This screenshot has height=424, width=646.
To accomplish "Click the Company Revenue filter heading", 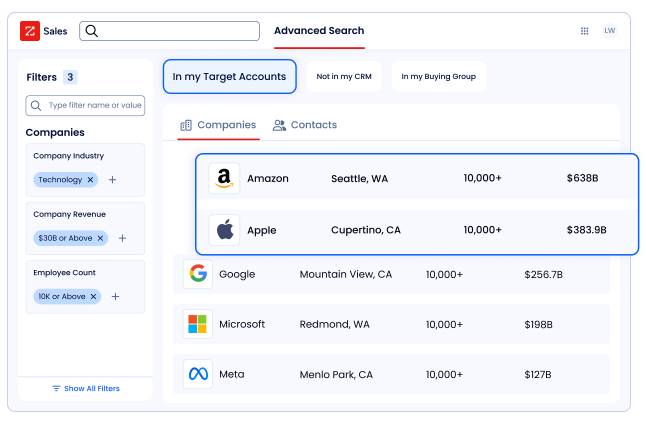I will click(x=69, y=214).
